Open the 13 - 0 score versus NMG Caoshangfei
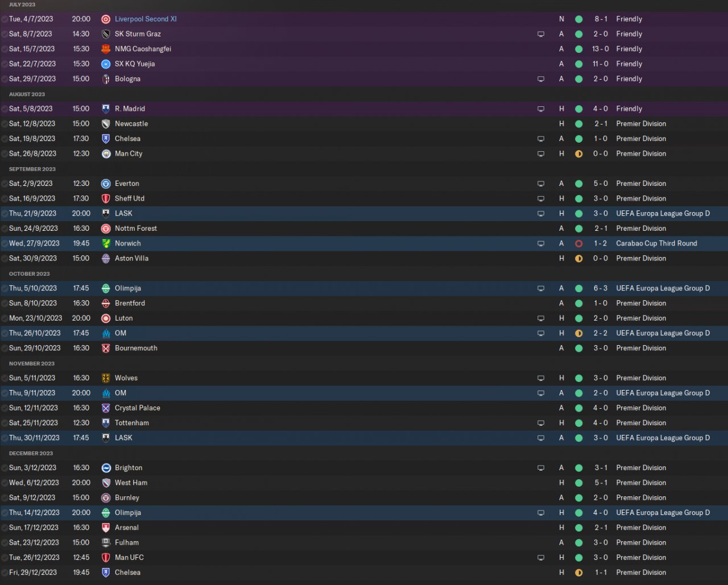Image resolution: width=728 pixels, height=585 pixels. (601, 49)
